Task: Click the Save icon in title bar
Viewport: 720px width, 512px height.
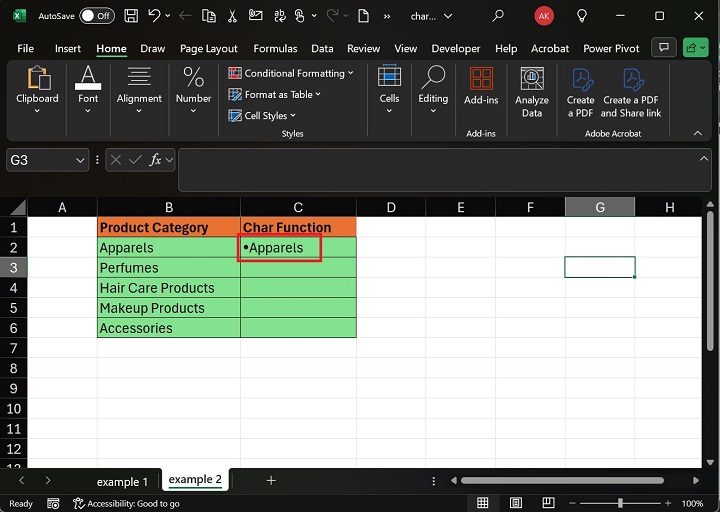Action: pyautogui.click(x=129, y=16)
